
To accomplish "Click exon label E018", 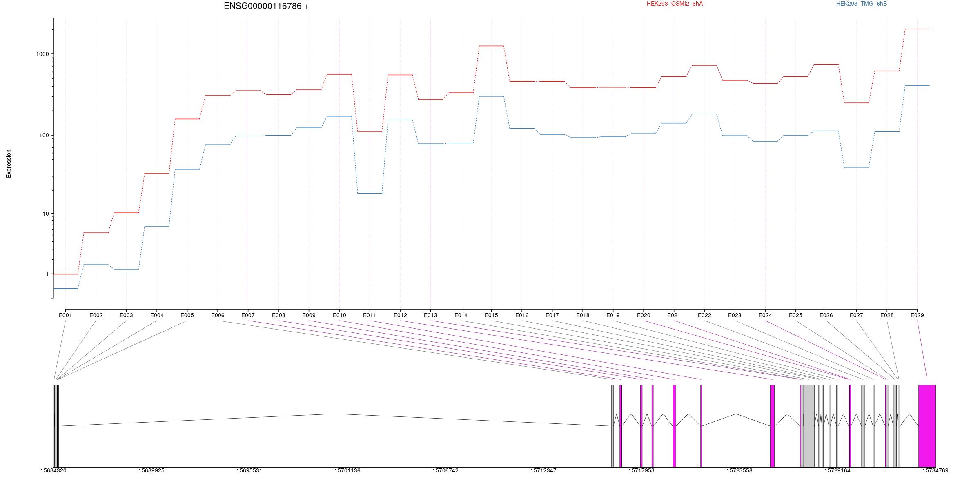I will pos(583,315).
